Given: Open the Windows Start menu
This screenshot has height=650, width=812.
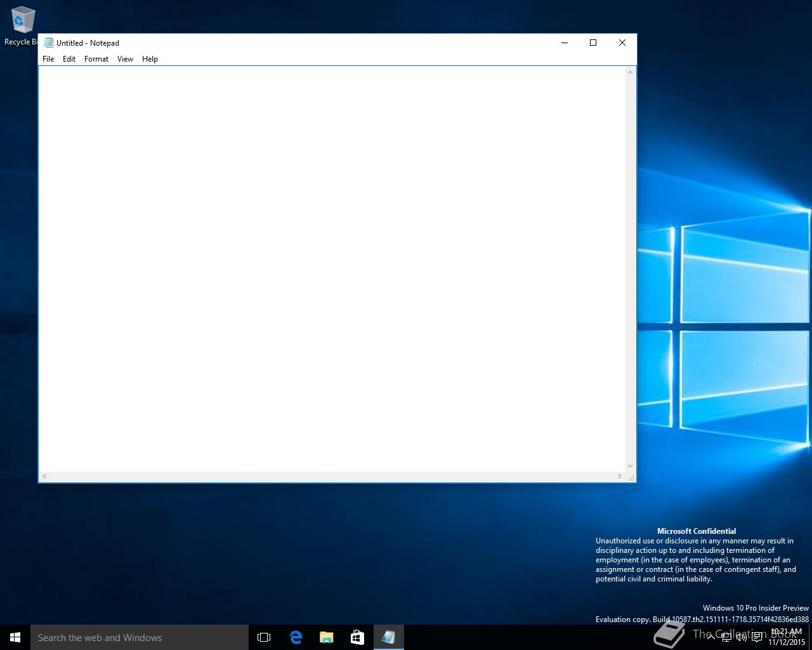Looking at the screenshot, I should point(15,637).
